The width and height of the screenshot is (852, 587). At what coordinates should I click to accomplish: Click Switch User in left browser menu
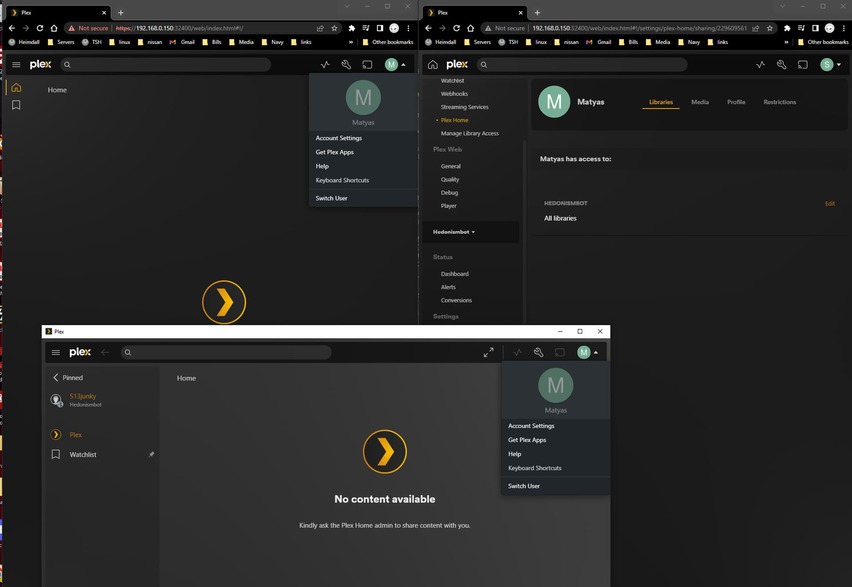[331, 198]
